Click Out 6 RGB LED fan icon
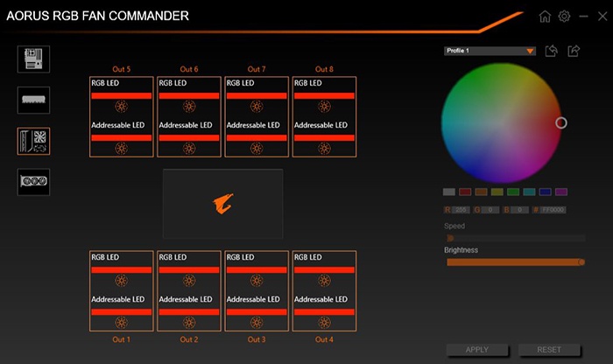Screen dimensions: 613x364 [x=189, y=106]
